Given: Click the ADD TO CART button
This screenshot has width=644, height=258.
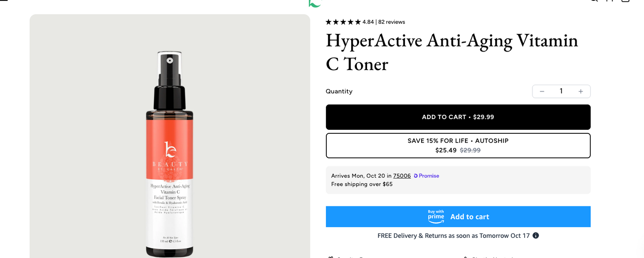Looking at the screenshot, I should [x=458, y=117].
